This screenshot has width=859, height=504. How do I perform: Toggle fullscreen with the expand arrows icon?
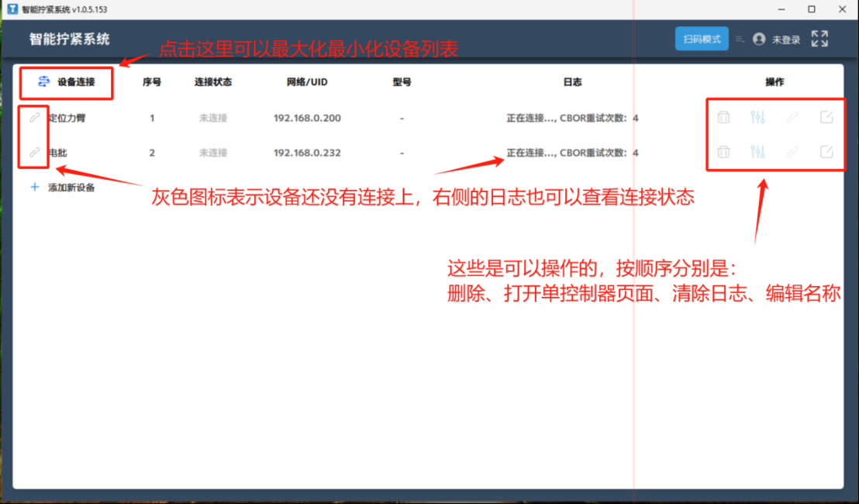click(819, 39)
